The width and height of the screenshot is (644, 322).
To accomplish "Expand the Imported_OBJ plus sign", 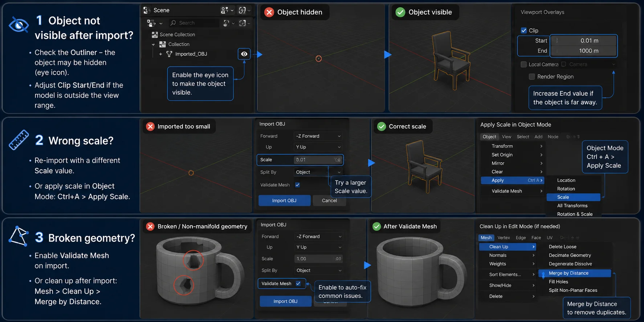I will point(160,54).
